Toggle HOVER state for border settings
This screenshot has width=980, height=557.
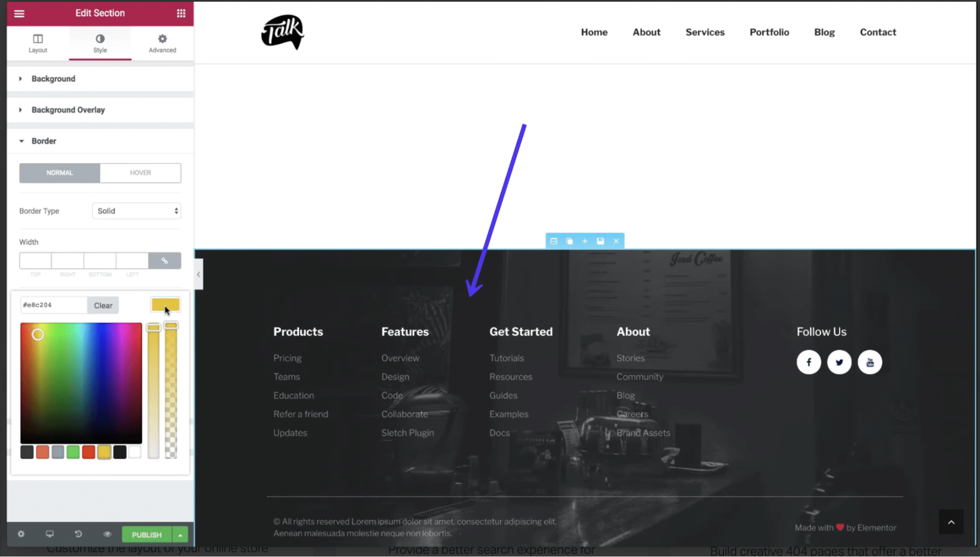[x=141, y=172]
